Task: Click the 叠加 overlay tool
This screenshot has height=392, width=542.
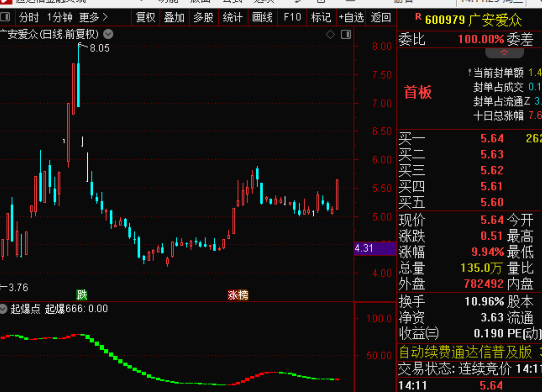Action: click(174, 17)
